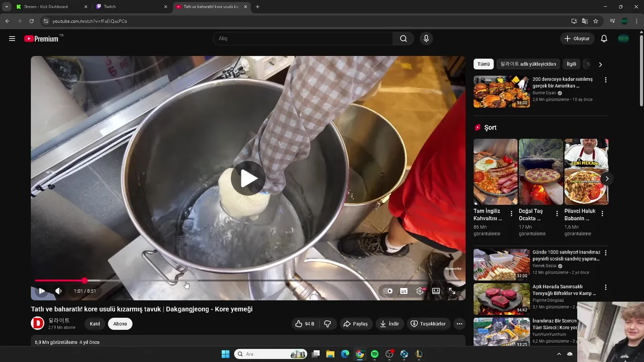Click the Katıl join button
The height and width of the screenshot is (362, 644).
[95, 324]
